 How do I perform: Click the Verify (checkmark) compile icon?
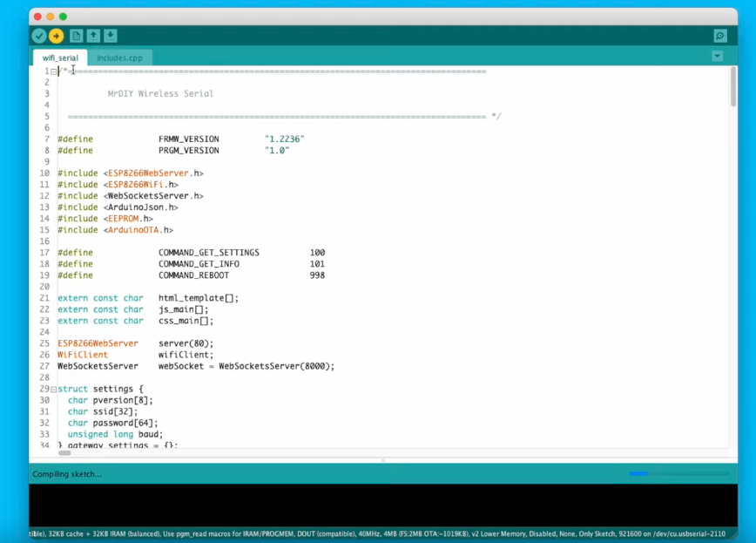click(x=38, y=36)
